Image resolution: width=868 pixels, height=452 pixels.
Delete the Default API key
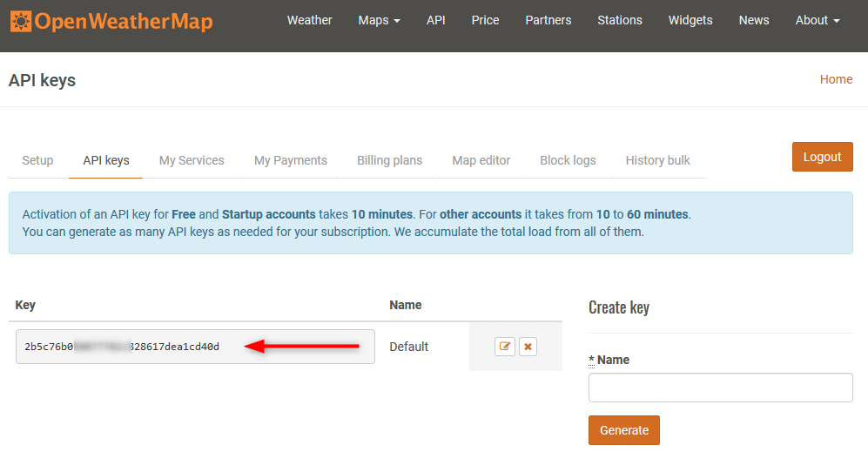coord(528,347)
